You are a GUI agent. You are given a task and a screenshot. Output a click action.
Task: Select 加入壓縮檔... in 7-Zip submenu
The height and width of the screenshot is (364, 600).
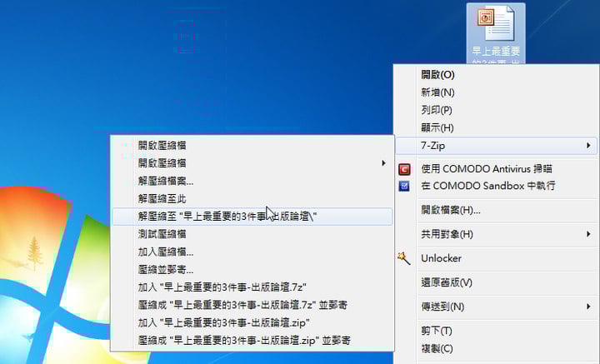click(x=252, y=252)
